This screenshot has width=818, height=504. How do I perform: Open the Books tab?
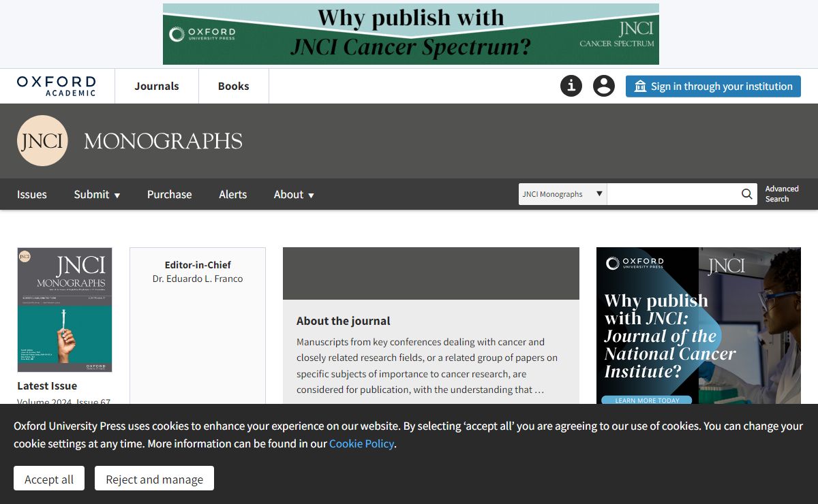point(234,86)
